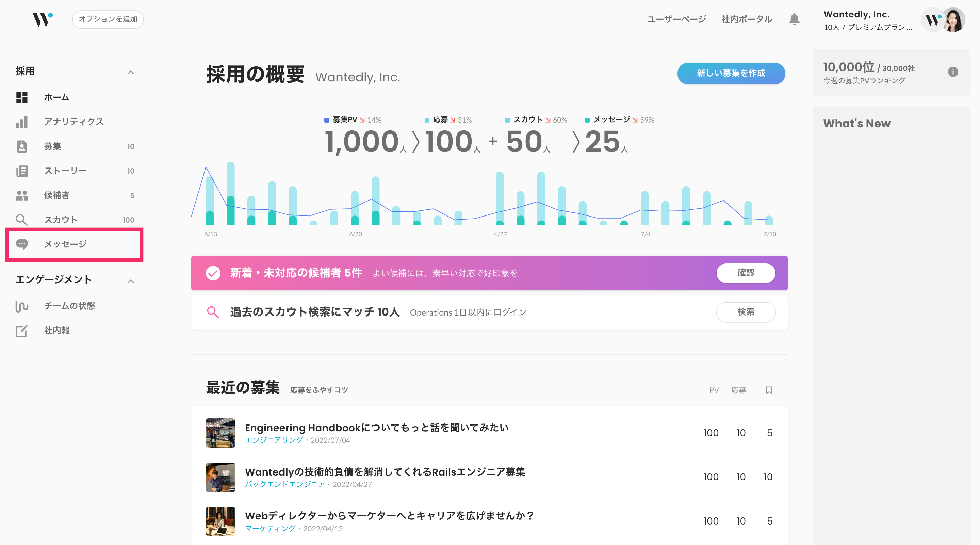Click the ホーム dashboard icon

[22, 97]
